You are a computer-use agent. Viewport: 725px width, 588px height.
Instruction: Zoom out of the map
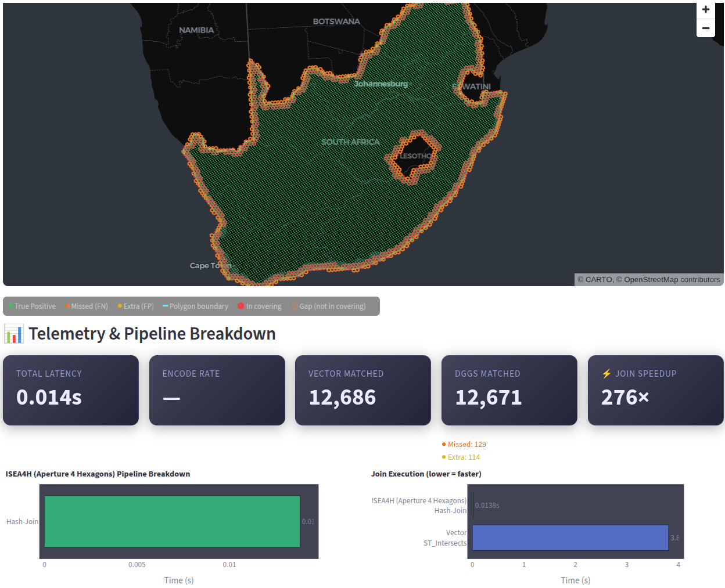706,28
